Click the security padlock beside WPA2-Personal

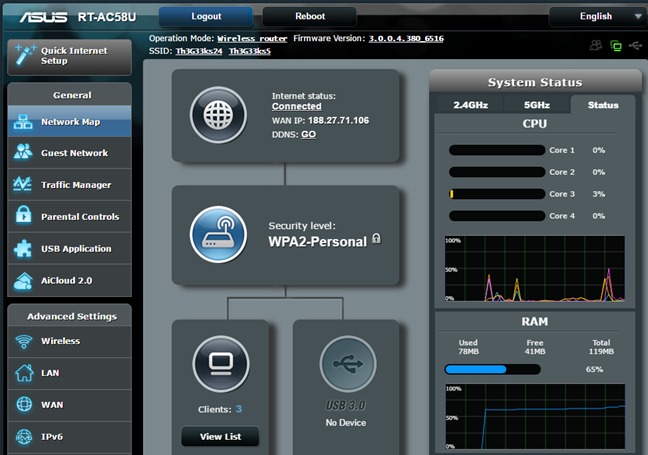point(376,238)
